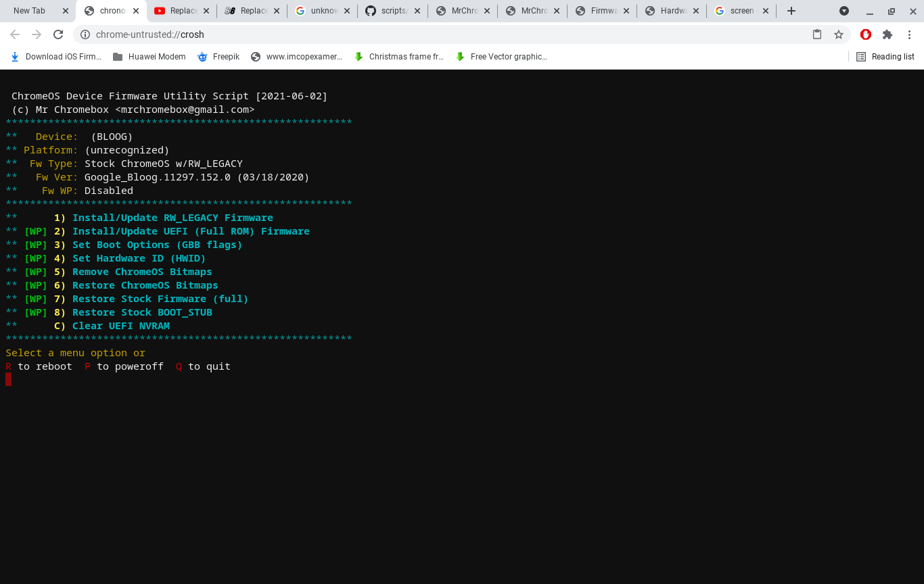This screenshot has width=924, height=584.
Task: Click the terminal cursor block
Action: click(8, 379)
